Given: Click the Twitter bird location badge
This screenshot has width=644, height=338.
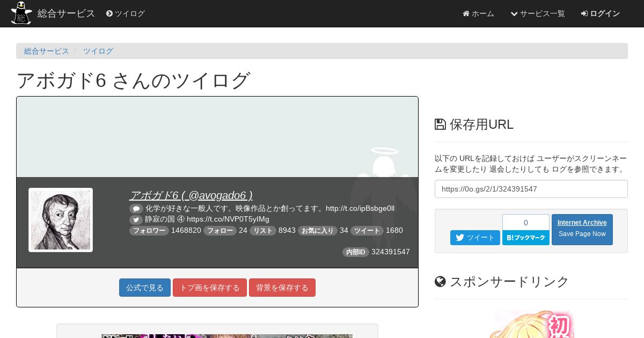Looking at the screenshot, I should [x=136, y=219].
